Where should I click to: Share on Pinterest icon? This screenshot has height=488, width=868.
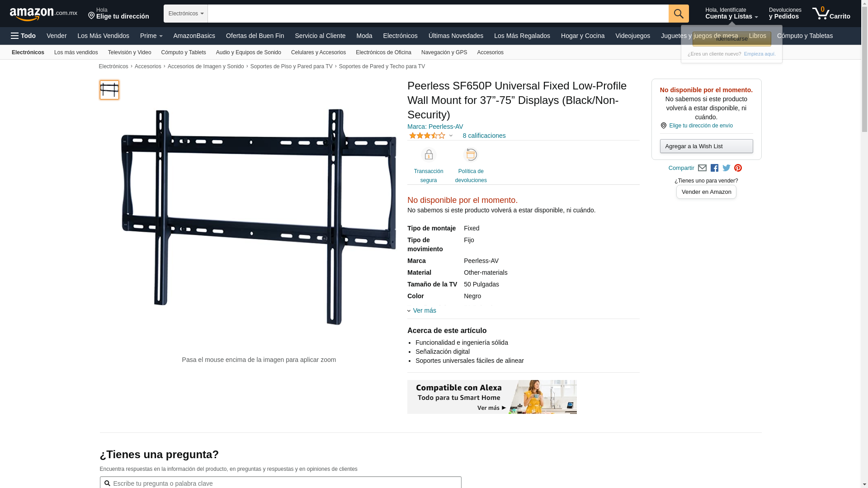[738, 168]
